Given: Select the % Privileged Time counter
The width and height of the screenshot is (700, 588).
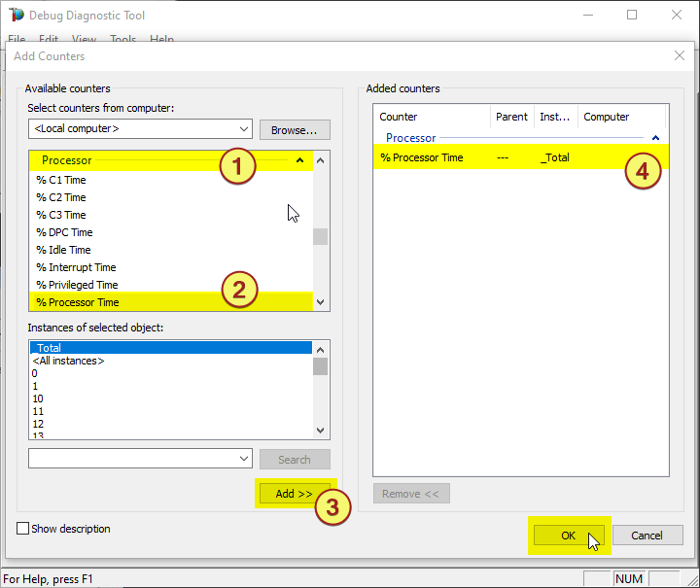Looking at the screenshot, I should coord(77,285).
